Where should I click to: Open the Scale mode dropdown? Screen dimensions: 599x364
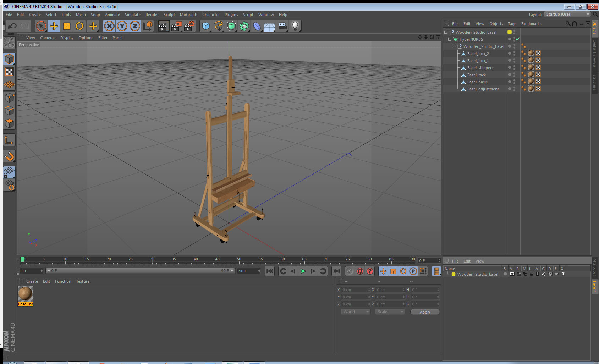(x=390, y=312)
